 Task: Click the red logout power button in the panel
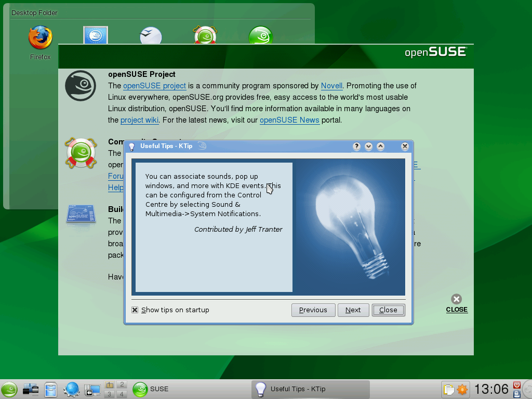click(x=517, y=385)
